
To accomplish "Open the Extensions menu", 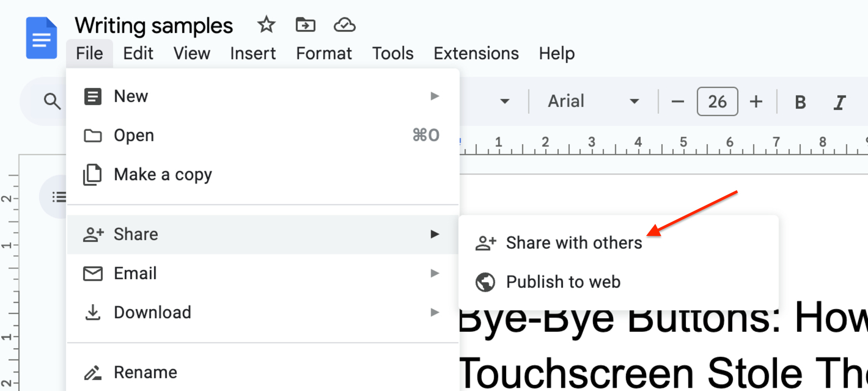I will coord(475,53).
